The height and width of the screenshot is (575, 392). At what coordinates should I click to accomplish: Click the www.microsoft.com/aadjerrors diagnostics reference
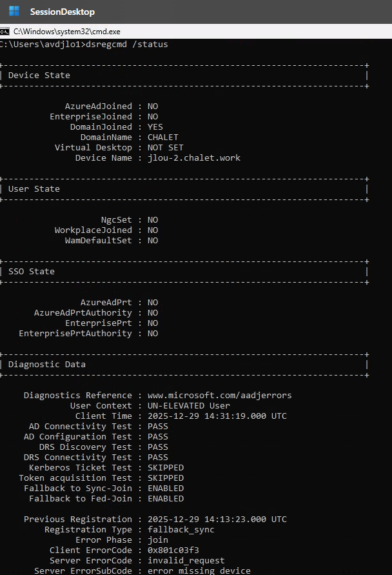point(220,396)
